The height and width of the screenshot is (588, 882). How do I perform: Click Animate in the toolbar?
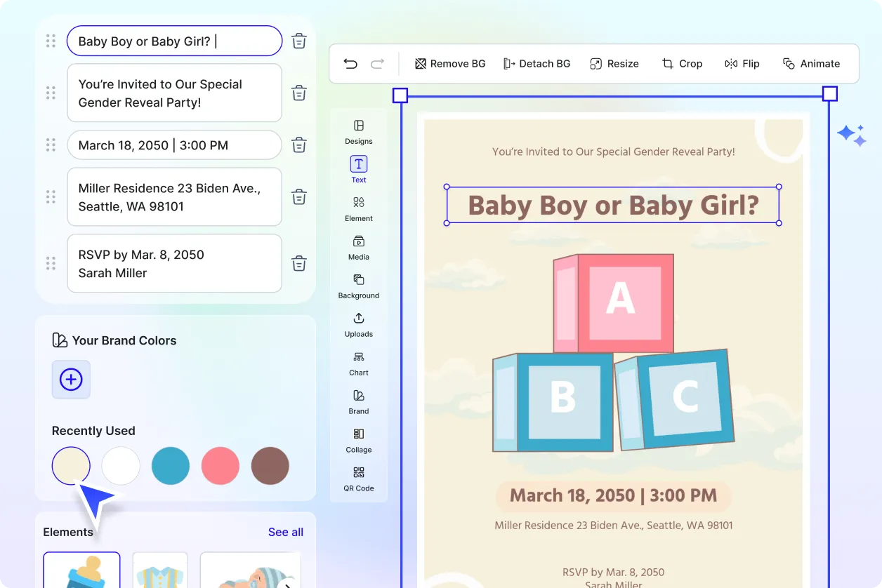pos(812,63)
